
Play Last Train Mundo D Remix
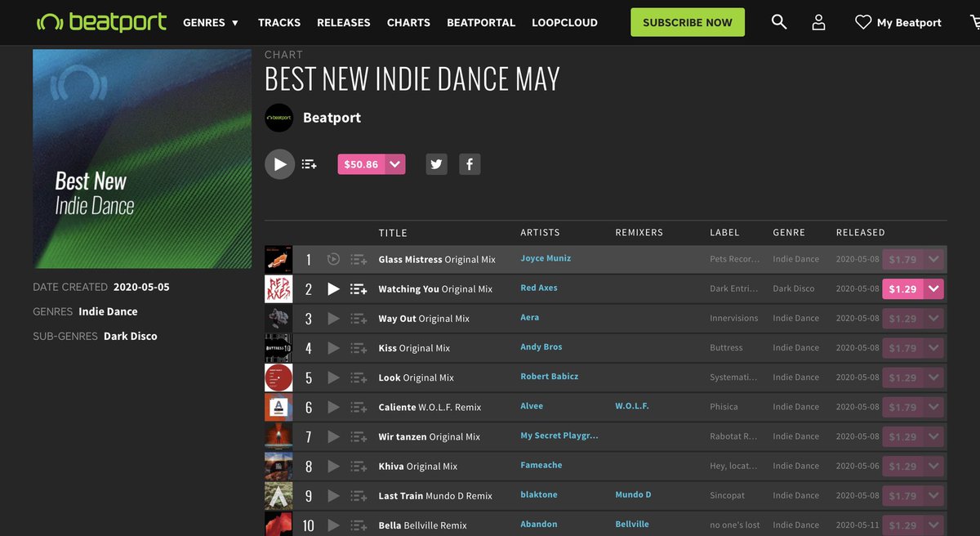333,495
